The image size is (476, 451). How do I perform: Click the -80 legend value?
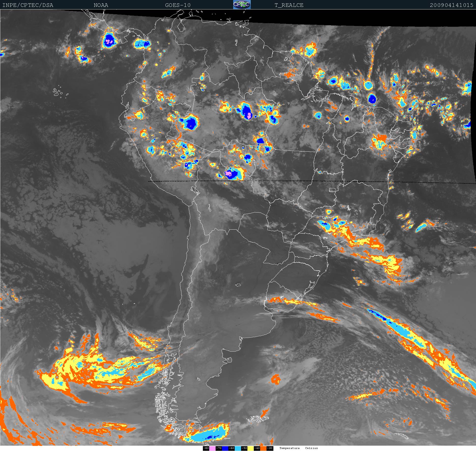(x=206, y=448)
